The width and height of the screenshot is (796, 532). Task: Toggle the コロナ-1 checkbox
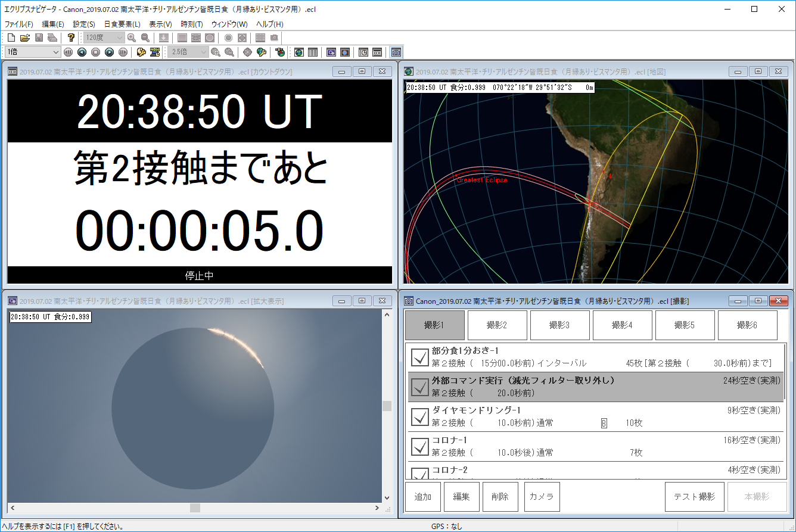coord(420,446)
